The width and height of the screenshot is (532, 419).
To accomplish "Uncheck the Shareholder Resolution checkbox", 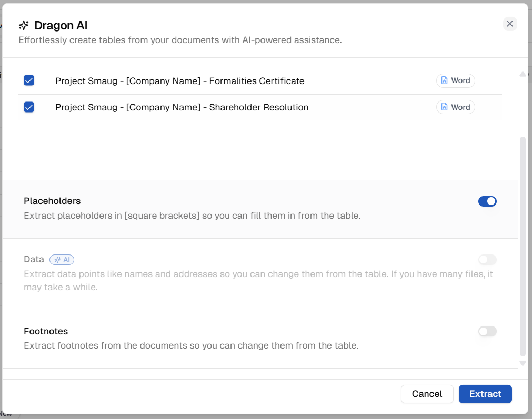I will [29, 107].
